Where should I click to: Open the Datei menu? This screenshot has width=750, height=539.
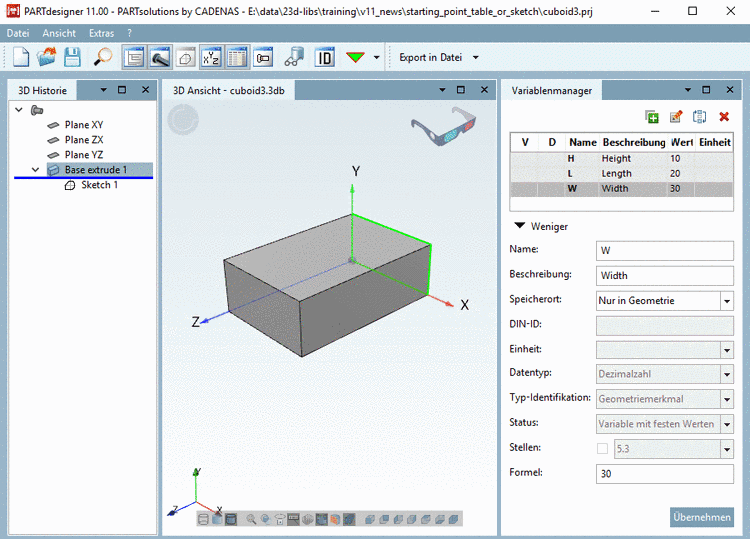(x=18, y=33)
